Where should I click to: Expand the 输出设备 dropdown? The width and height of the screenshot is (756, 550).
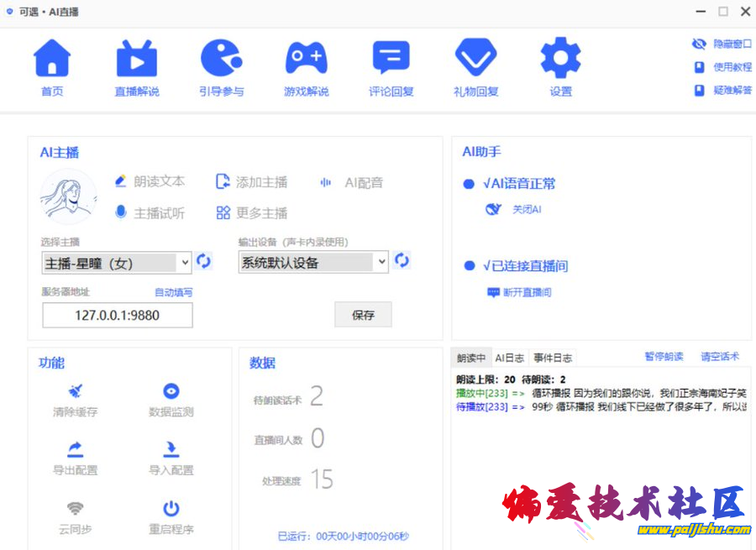381,262
